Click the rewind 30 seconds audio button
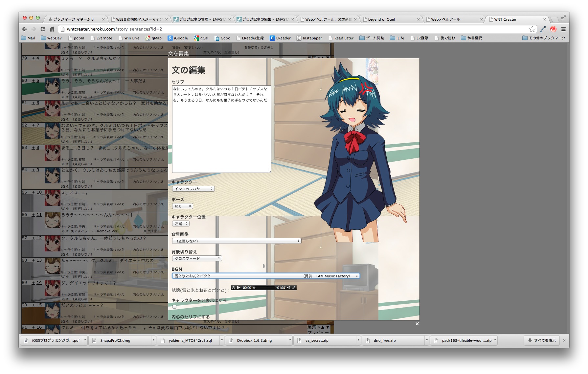The image size is (588, 374). [234, 288]
